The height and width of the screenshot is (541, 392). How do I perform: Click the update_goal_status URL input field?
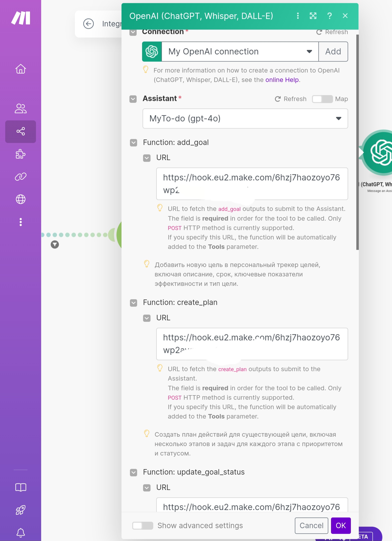coord(252,505)
